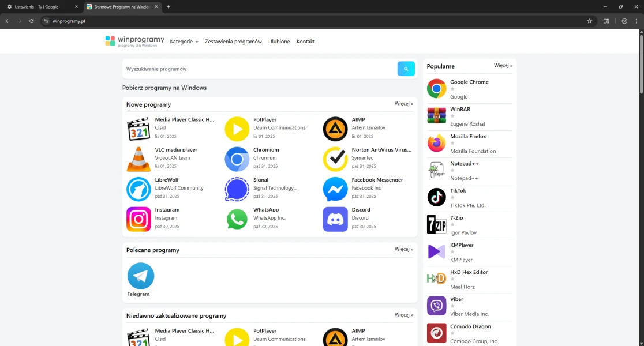644x346 pixels.
Task: Toggle the favorite star under TikTok
Action: point(452,198)
